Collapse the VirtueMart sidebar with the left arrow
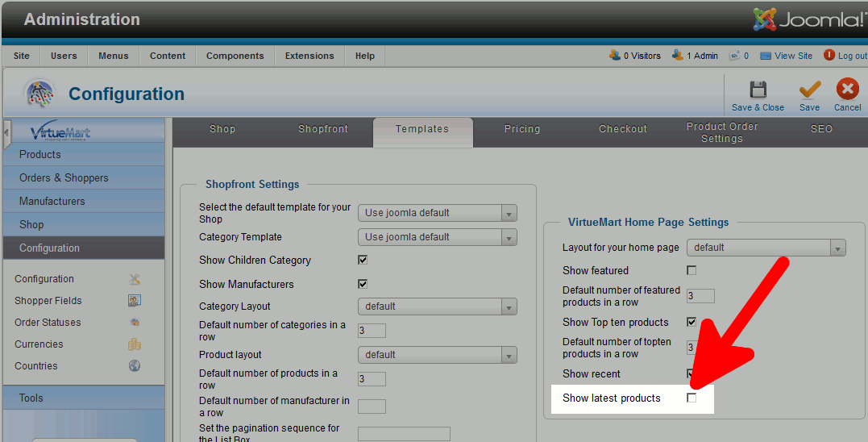Viewport: 868px width, 442px height. pyautogui.click(x=7, y=131)
